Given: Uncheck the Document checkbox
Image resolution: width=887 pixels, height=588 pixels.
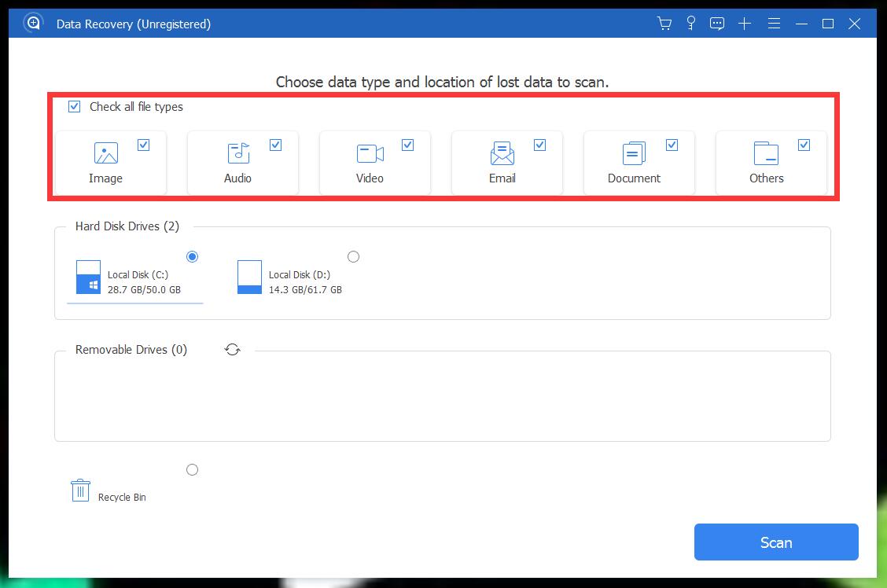Looking at the screenshot, I should [672, 145].
